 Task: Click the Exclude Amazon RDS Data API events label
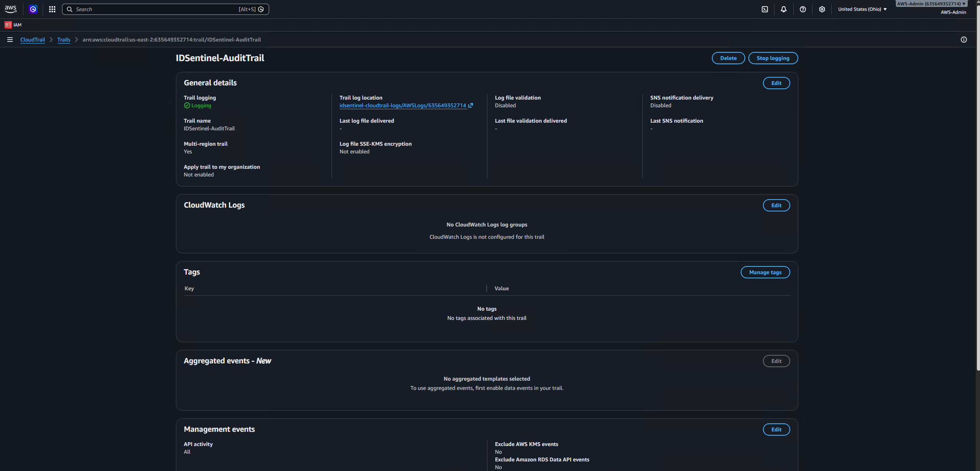542,459
